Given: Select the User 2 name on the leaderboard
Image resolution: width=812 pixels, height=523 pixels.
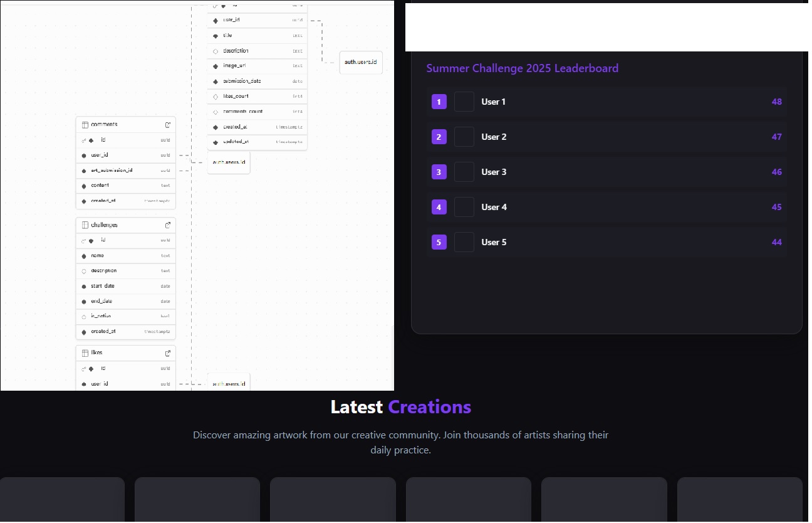Looking at the screenshot, I should click(x=494, y=137).
